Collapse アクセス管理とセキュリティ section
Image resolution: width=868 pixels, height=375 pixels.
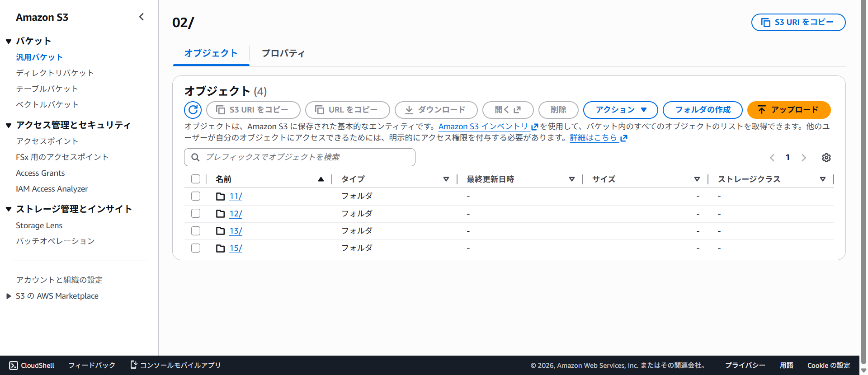pyautogui.click(x=9, y=125)
